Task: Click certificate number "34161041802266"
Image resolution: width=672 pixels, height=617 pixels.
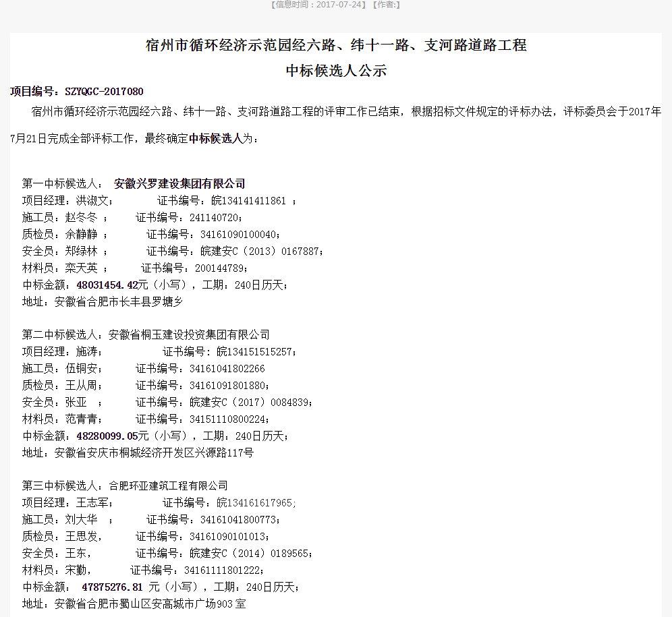Action: coord(227,368)
